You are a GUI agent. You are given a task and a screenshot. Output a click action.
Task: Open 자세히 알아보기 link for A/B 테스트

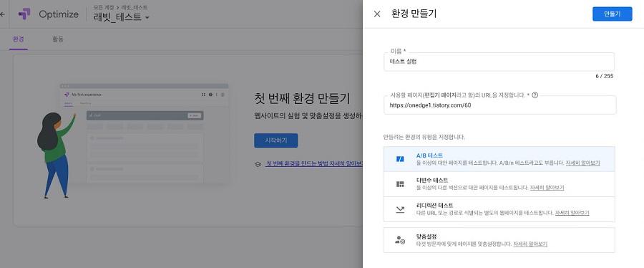[x=582, y=163]
